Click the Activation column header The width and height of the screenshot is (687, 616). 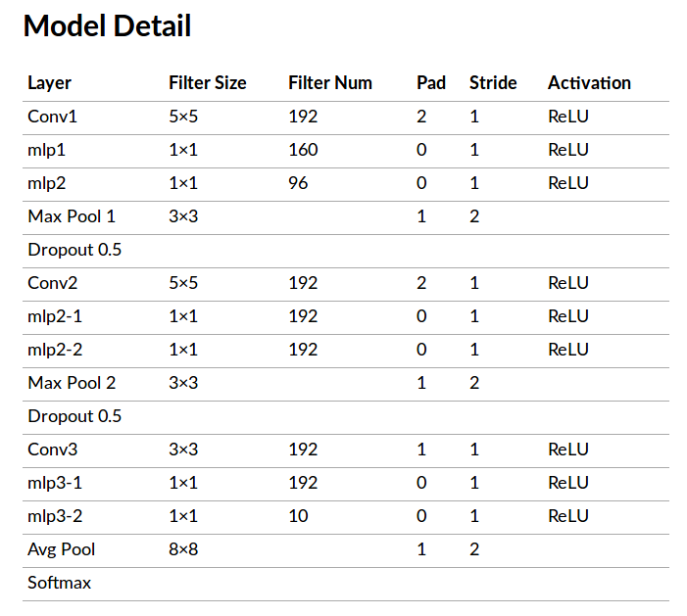pos(589,83)
